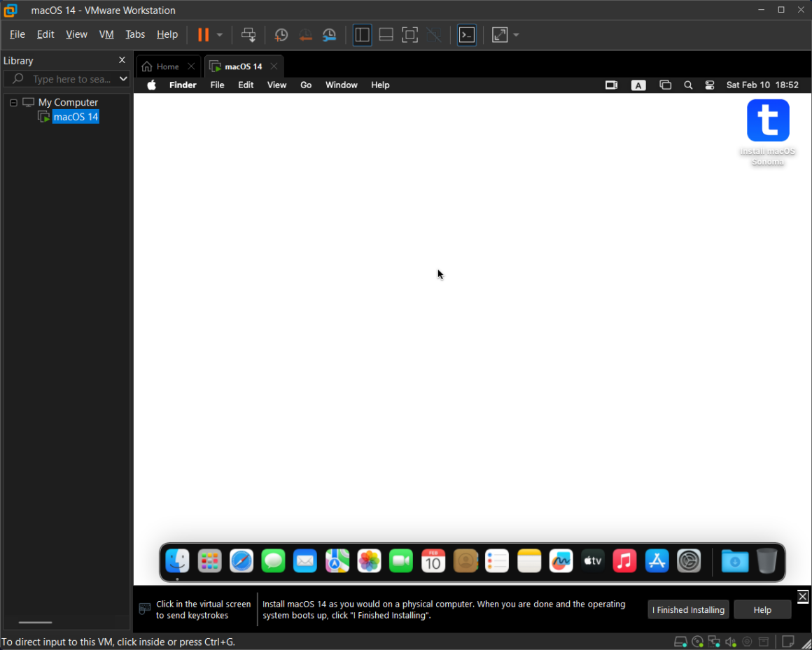812x650 pixels.
Task: Open App Store from the Dock
Action: pyautogui.click(x=657, y=561)
